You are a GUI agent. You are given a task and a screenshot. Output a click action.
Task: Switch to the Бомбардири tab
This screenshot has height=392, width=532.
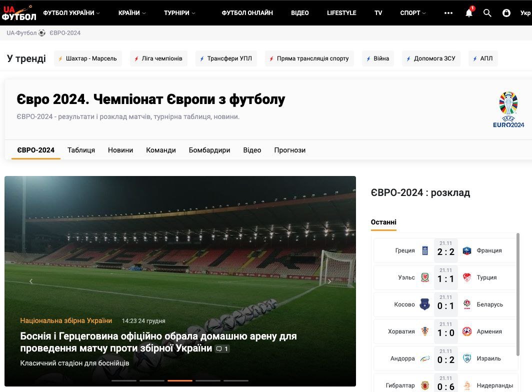pyautogui.click(x=209, y=150)
